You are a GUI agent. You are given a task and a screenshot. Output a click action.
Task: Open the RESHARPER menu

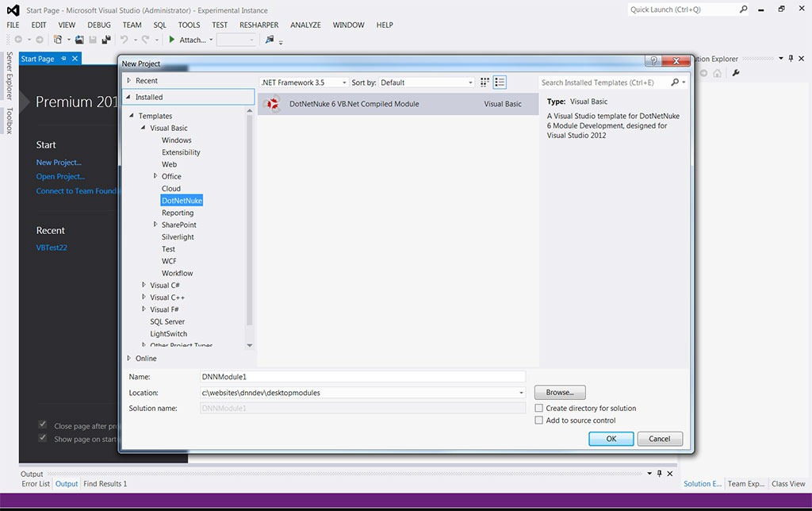click(x=259, y=25)
